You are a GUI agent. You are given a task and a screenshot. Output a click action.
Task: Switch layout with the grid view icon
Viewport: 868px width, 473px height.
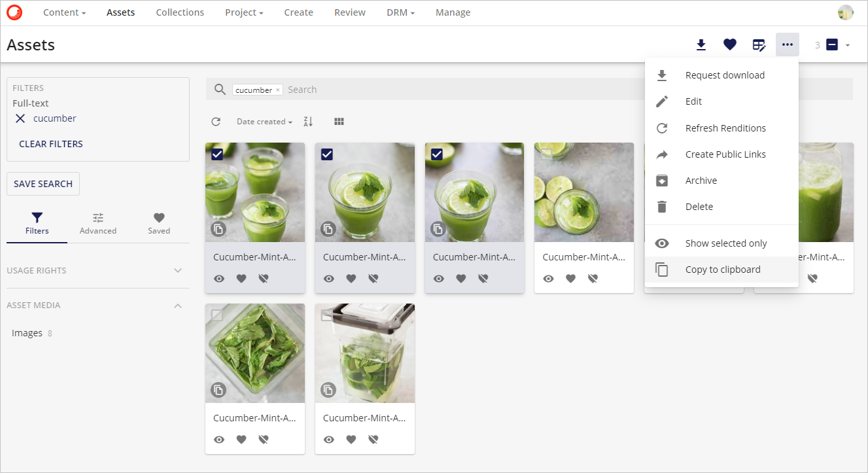339,122
